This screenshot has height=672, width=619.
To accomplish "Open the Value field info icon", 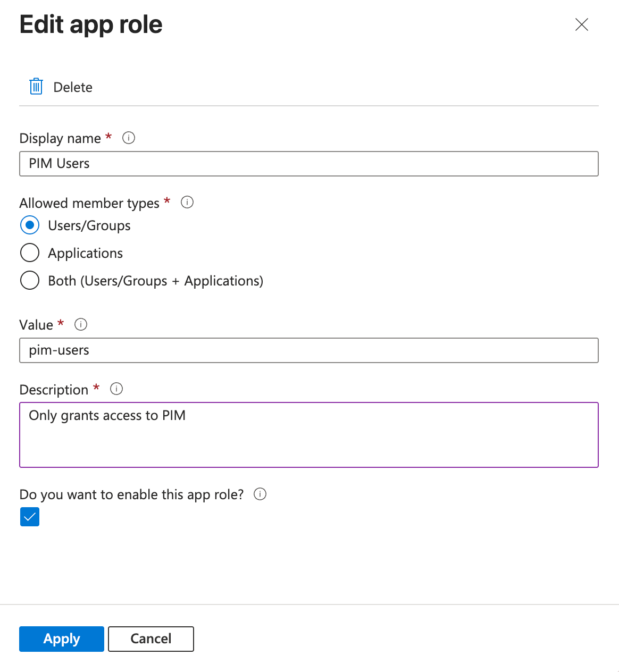I will (81, 324).
